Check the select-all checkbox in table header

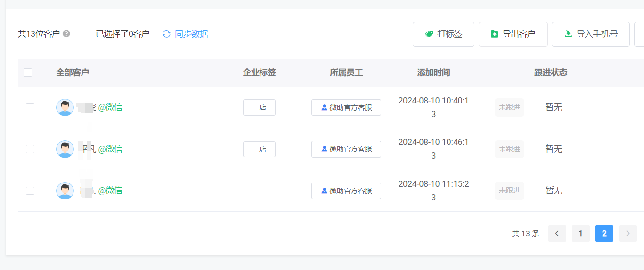28,72
